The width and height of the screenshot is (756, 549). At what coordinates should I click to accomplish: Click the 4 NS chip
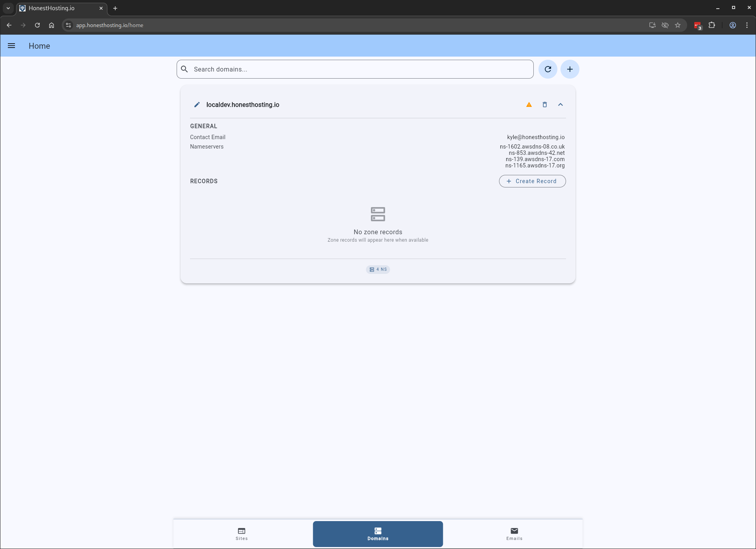tap(378, 270)
